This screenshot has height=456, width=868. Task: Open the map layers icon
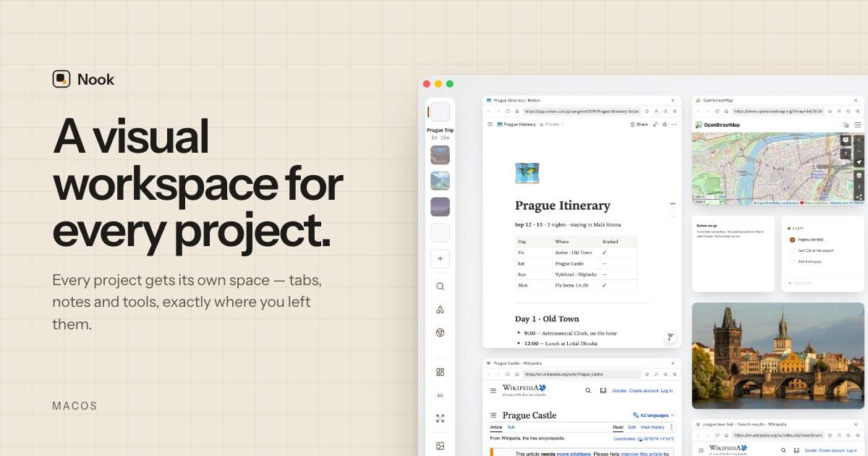859,174
